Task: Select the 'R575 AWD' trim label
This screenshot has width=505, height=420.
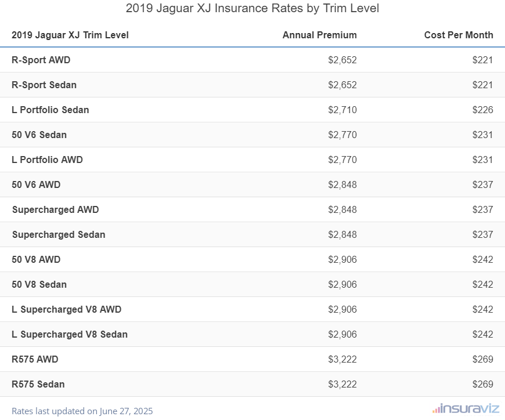Action: (35, 360)
